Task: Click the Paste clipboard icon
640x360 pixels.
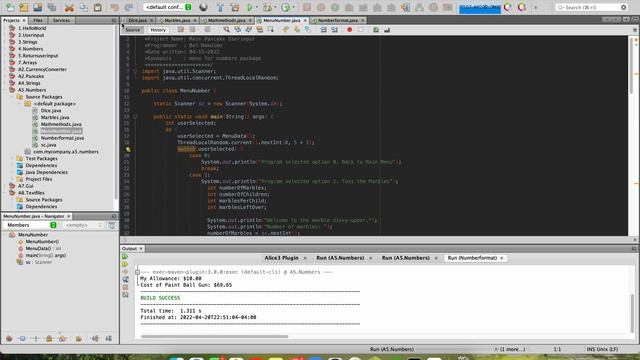Action: pyautogui.click(x=98, y=7)
